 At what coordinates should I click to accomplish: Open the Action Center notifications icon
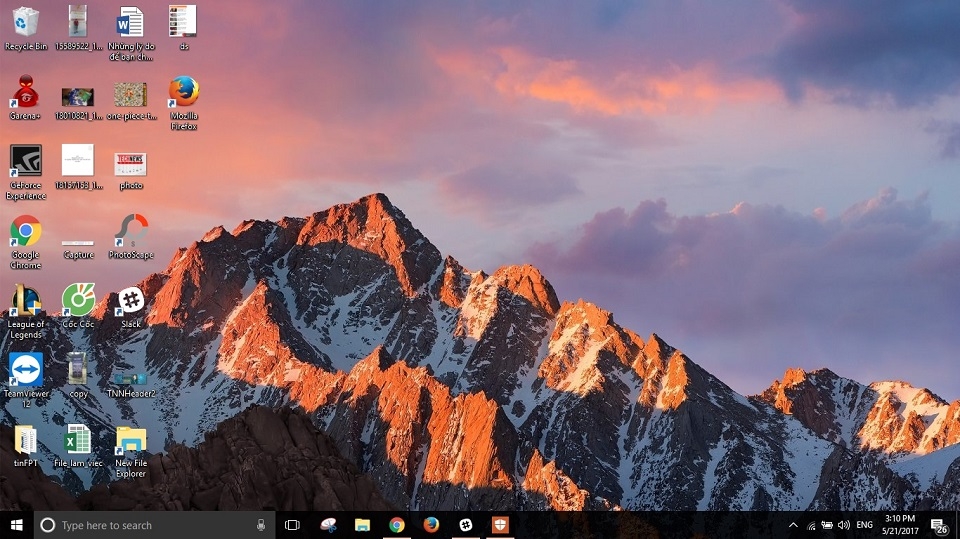pos(939,526)
